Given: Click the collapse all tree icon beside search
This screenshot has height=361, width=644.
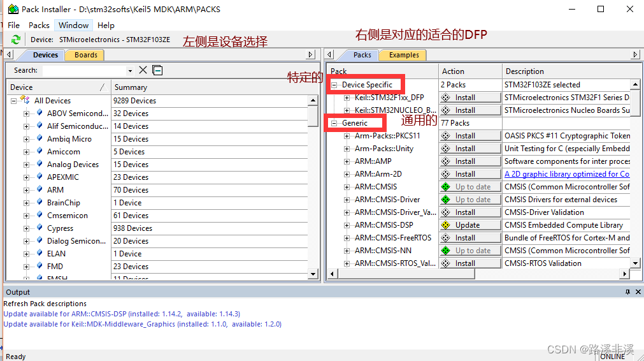Looking at the screenshot, I should coord(157,70).
